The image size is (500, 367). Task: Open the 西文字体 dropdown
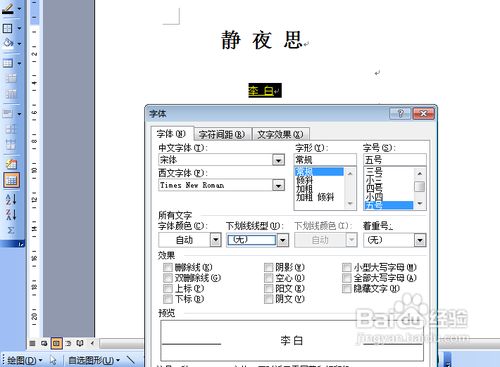click(278, 185)
